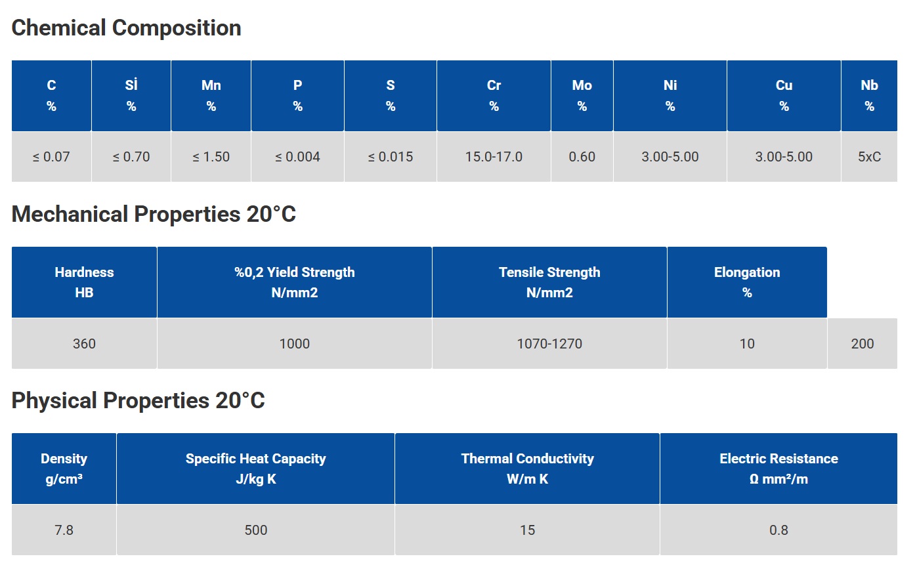Click the Physical Properties 20°C heading

tap(138, 401)
